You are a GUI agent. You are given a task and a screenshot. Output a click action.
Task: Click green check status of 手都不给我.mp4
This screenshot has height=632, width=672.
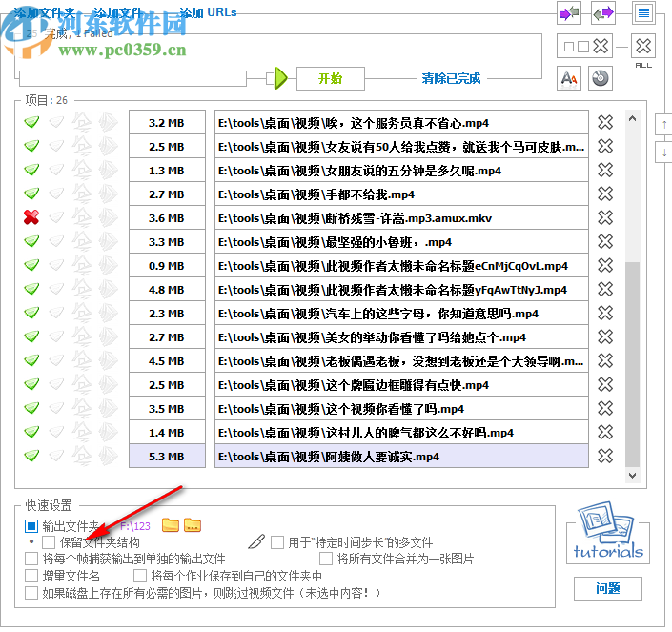(31, 194)
